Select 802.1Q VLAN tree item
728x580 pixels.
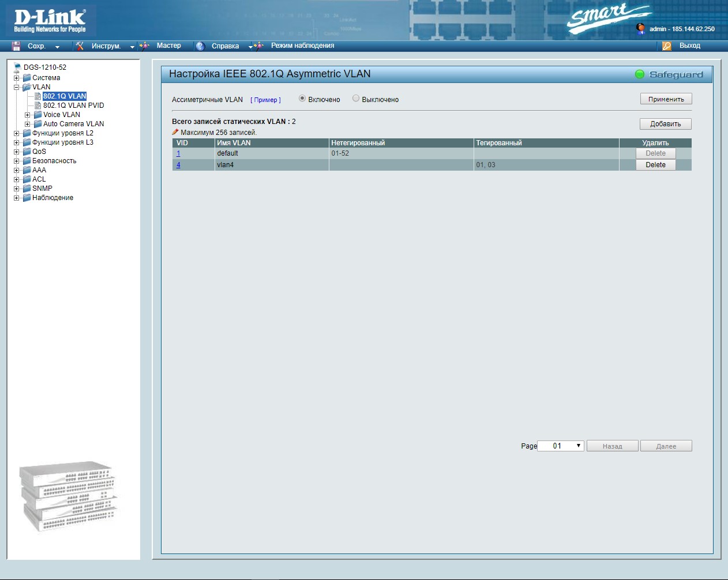[65, 96]
